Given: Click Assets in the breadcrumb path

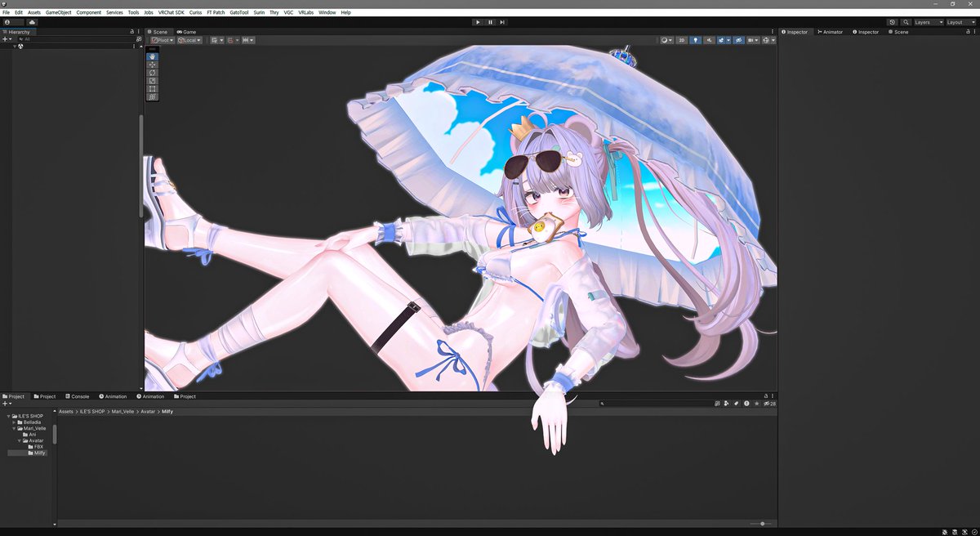Looking at the screenshot, I should pos(66,411).
